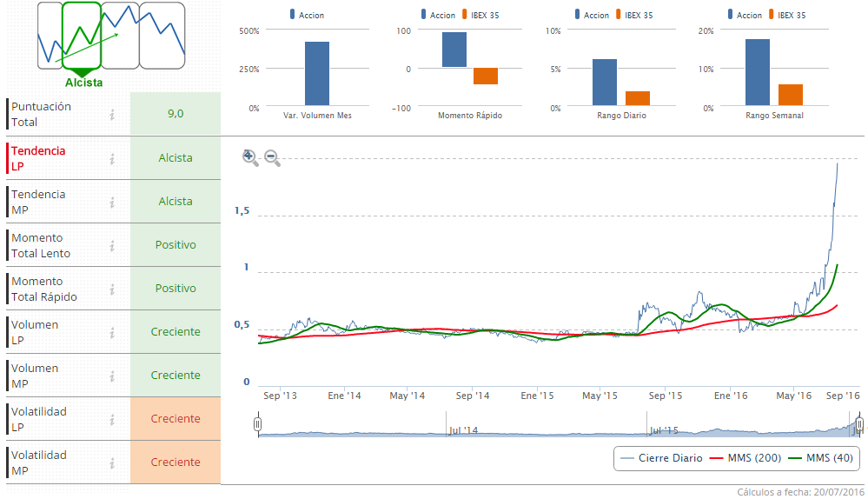Viewport: 868px width, 499px height.
Task: Select the Tendencia LP row label
Action: (x=38, y=158)
